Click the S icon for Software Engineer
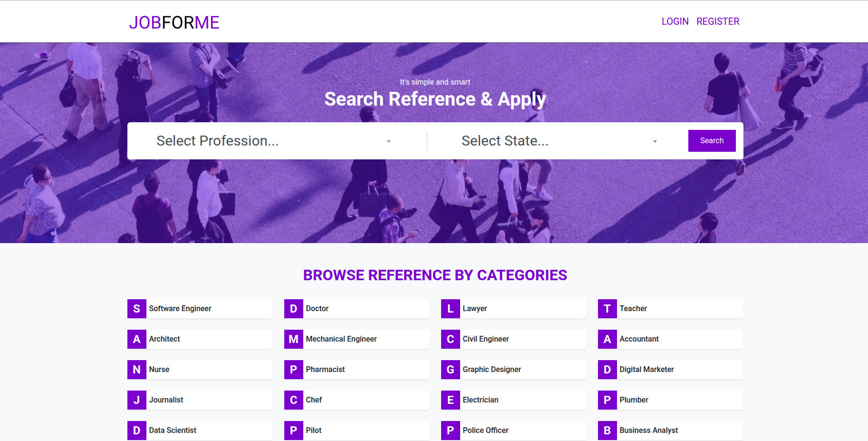The image size is (868, 441). (x=137, y=309)
